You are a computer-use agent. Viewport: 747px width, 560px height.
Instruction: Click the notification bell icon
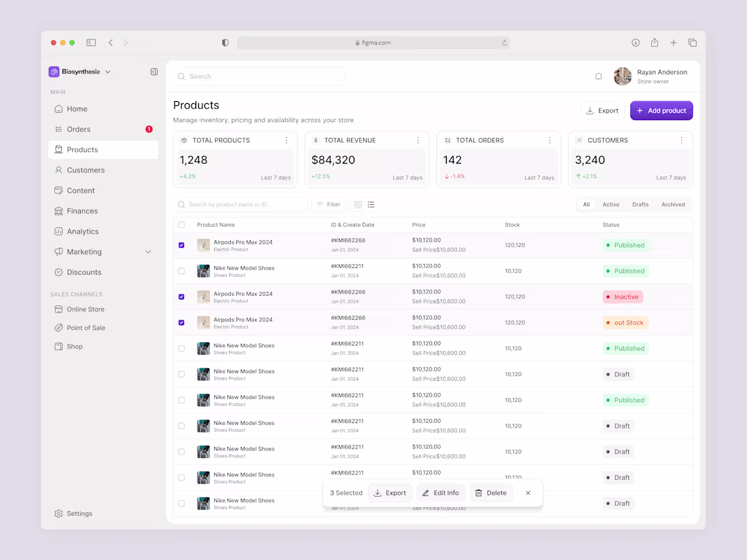pyautogui.click(x=598, y=76)
